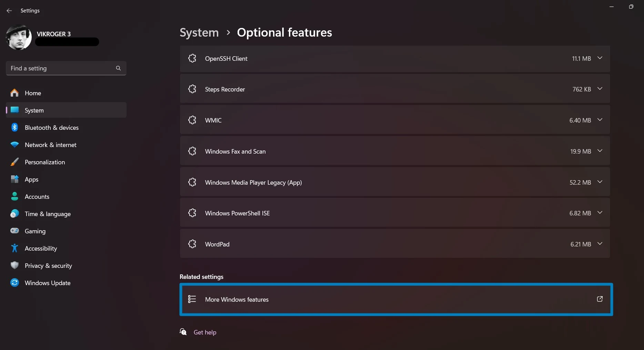The width and height of the screenshot is (644, 350).
Task: Click the Wi-Fi network icon
Action: pyautogui.click(x=14, y=145)
